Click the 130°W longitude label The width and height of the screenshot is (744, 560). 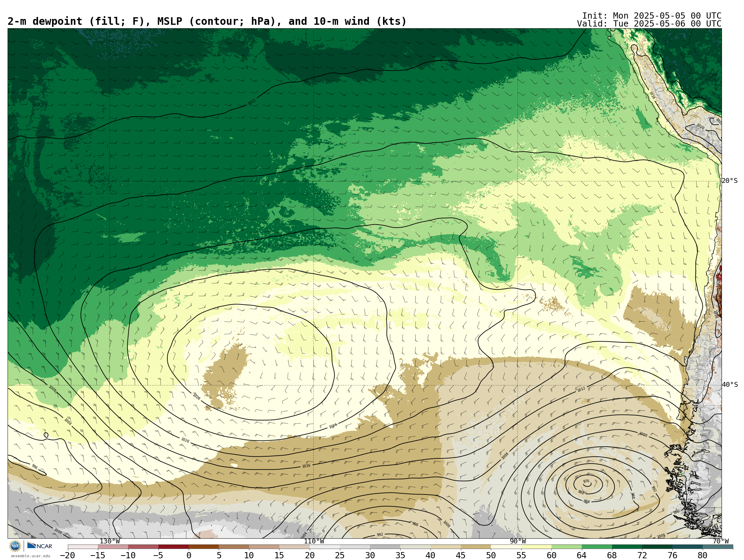click(x=110, y=541)
